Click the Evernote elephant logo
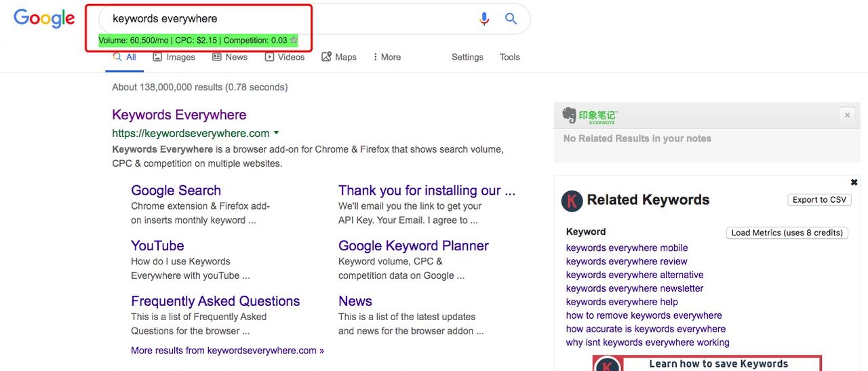Screen dimensions: 868x371 570,115
